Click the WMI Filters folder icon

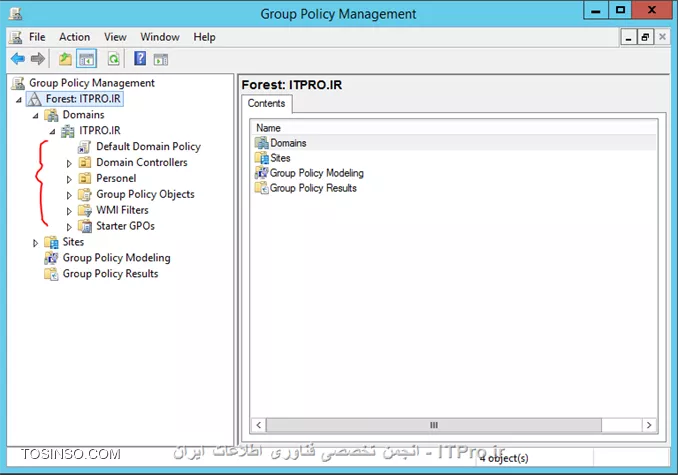tap(85, 210)
